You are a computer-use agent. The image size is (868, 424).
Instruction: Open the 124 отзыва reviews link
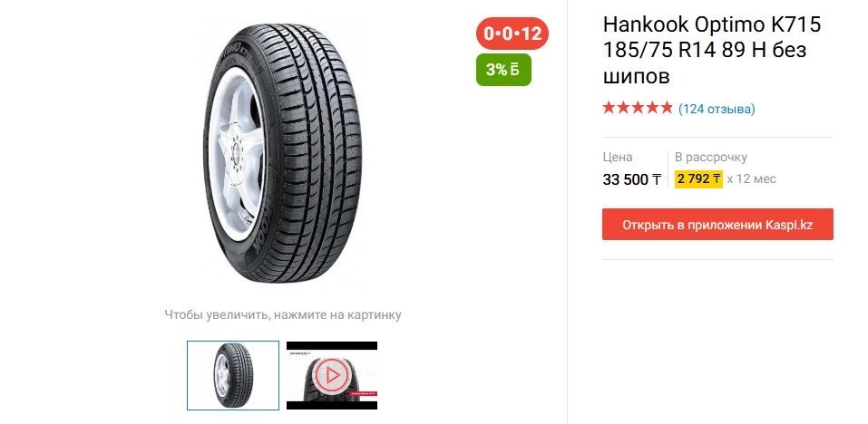717,109
